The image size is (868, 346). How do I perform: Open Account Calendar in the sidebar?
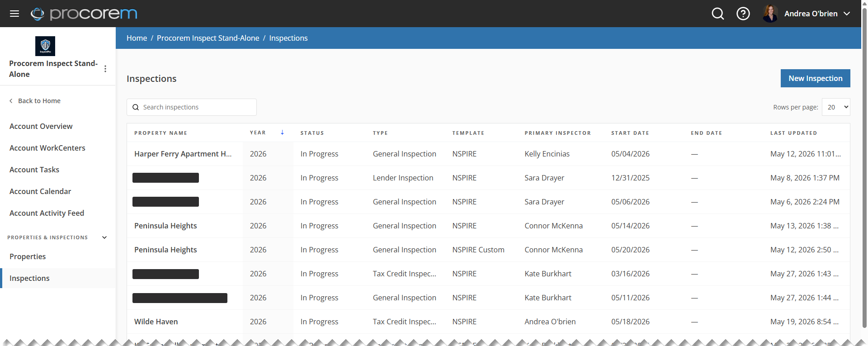(40, 191)
